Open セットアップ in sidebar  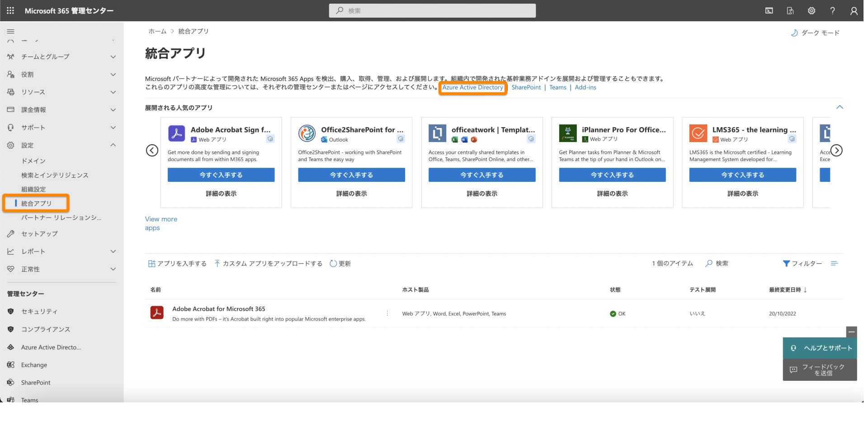tap(39, 234)
